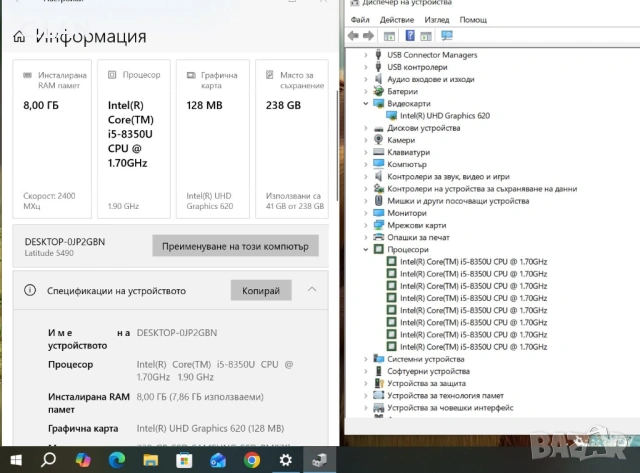Select Софтуерни устройства tree item
This screenshot has height=473, width=640.
[428, 371]
